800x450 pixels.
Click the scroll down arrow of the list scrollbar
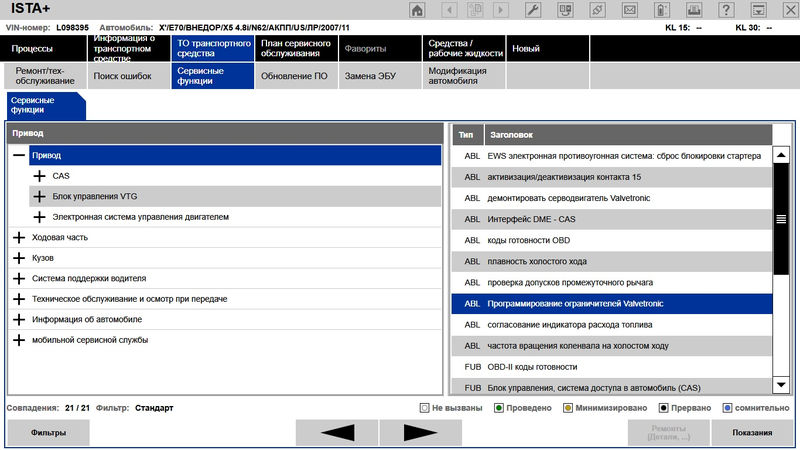click(781, 385)
